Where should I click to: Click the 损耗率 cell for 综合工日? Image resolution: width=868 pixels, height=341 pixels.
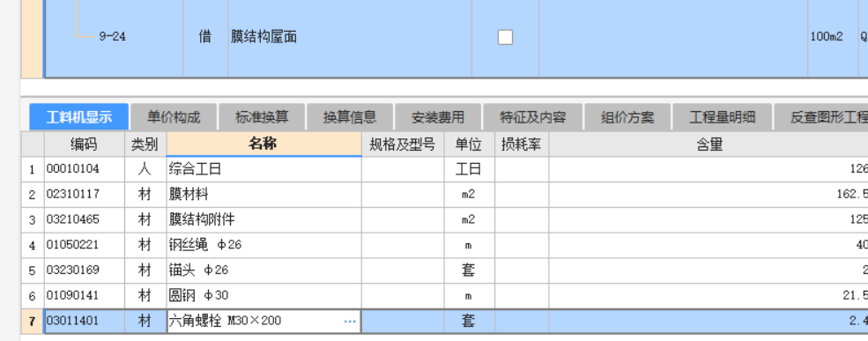click(x=522, y=169)
